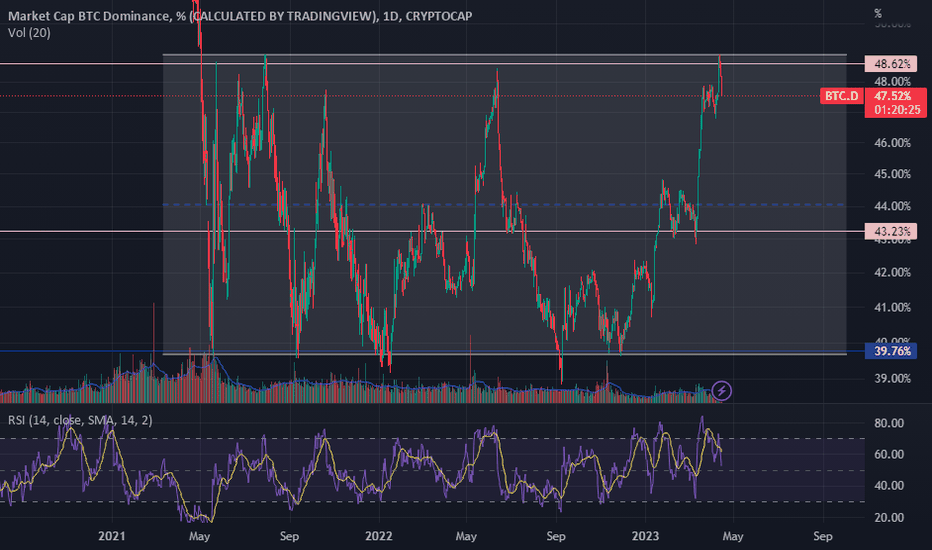Click the 39.00% price axis tick

coord(892,378)
